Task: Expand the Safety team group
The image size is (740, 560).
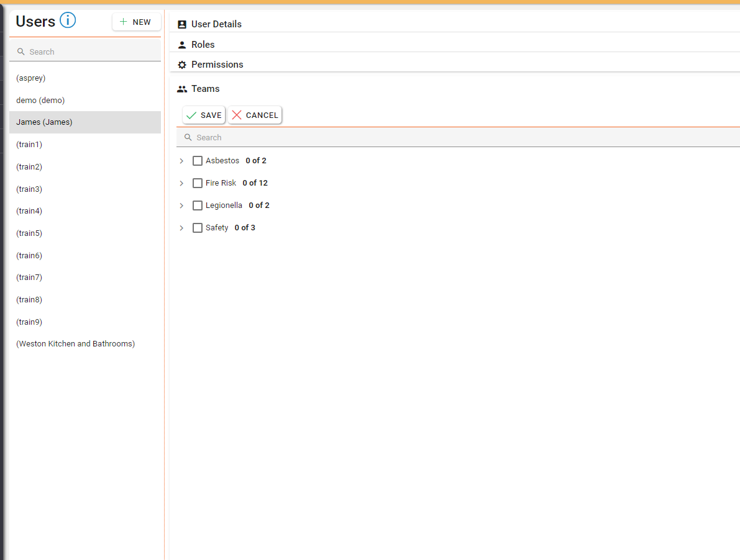Action: pyautogui.click(x=181, y=228)
